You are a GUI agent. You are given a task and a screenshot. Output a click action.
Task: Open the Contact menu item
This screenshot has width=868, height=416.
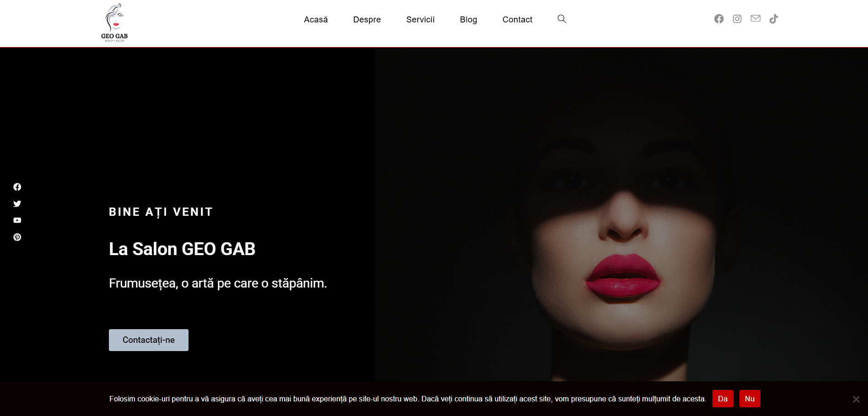(518, 20)
